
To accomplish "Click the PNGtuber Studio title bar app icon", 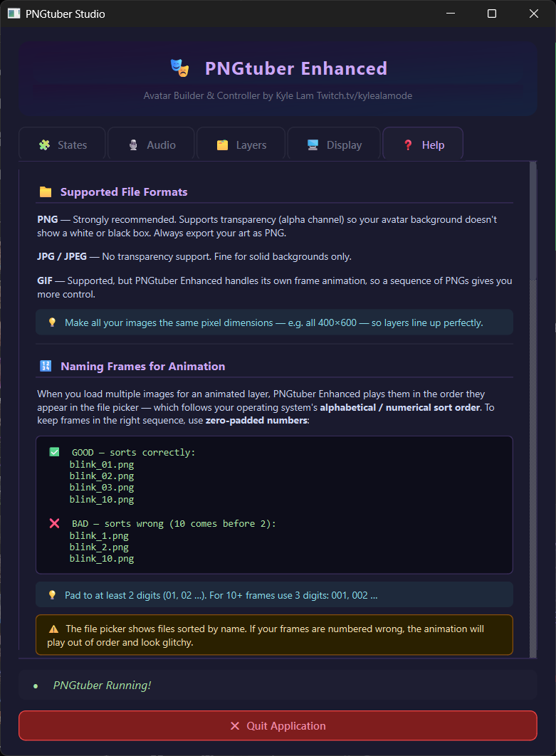I will coord(14,14).
